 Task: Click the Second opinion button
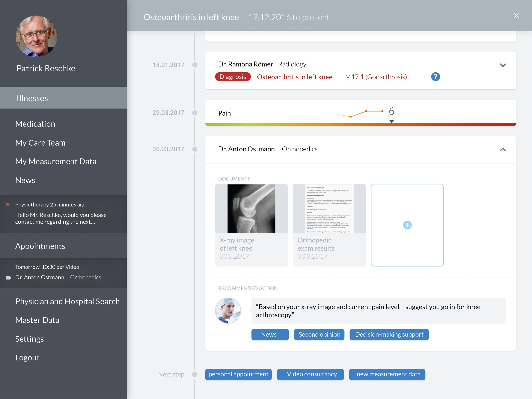[x=319, y=334]
